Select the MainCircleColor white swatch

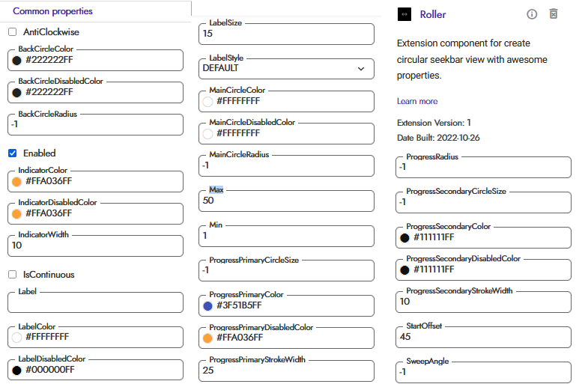tap(208, 101)
